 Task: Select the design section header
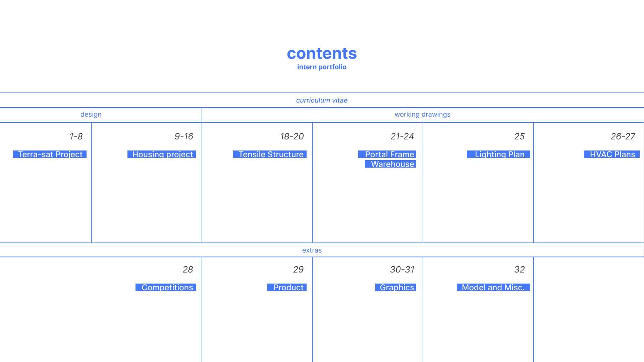pyautogui.click(x=91, y=114)
